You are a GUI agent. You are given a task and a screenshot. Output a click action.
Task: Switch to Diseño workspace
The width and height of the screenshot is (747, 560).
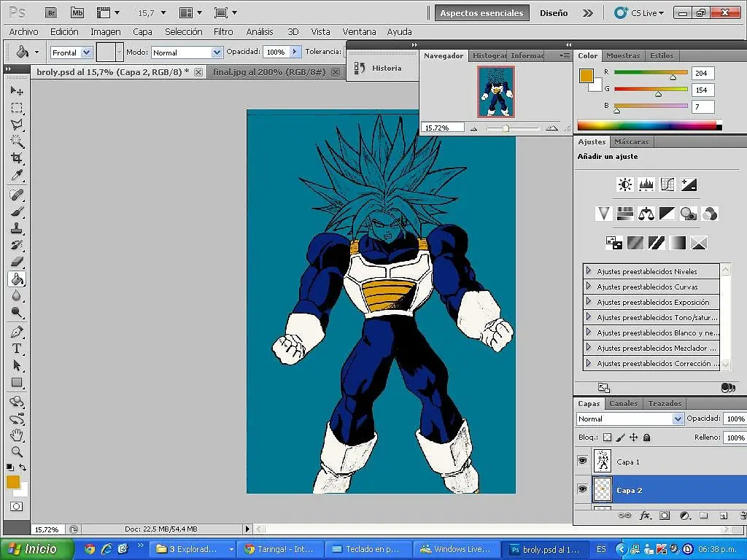(x=553, y=13)
